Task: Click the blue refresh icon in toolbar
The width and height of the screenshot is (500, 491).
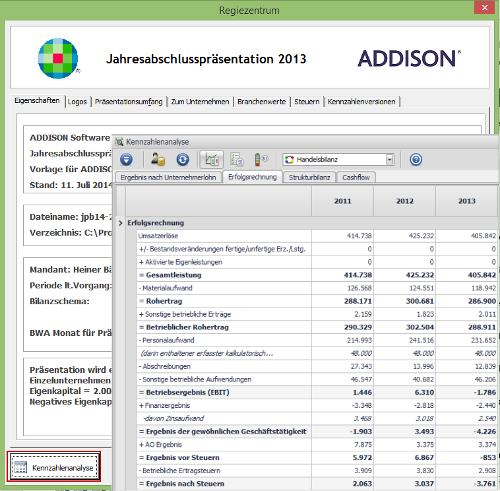Action: pos(183,159)
